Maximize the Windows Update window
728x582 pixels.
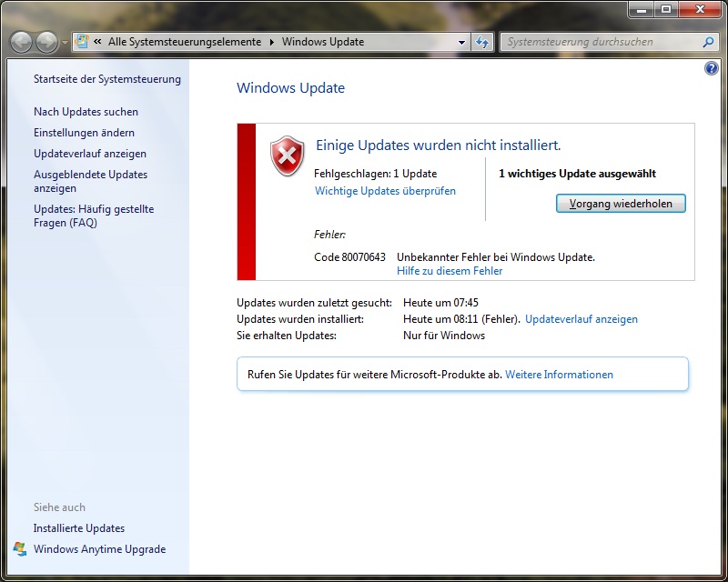click(x=666, y=9)
